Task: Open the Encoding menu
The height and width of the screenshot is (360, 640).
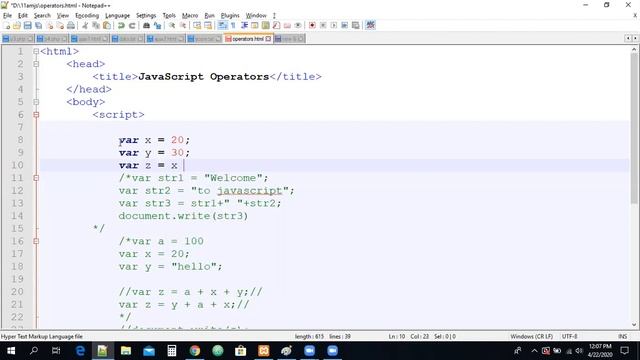Action: click(87, 16)
